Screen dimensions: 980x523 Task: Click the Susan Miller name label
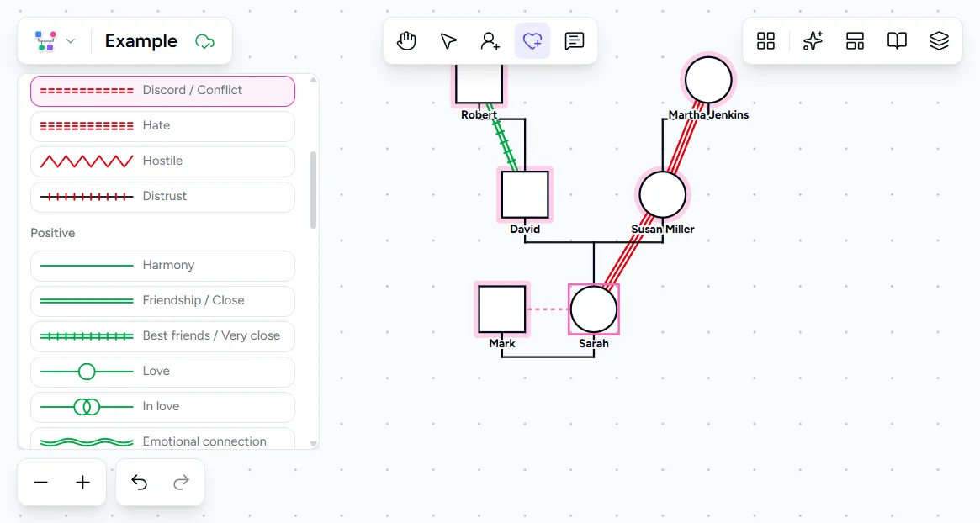click(x=663, y=230)
